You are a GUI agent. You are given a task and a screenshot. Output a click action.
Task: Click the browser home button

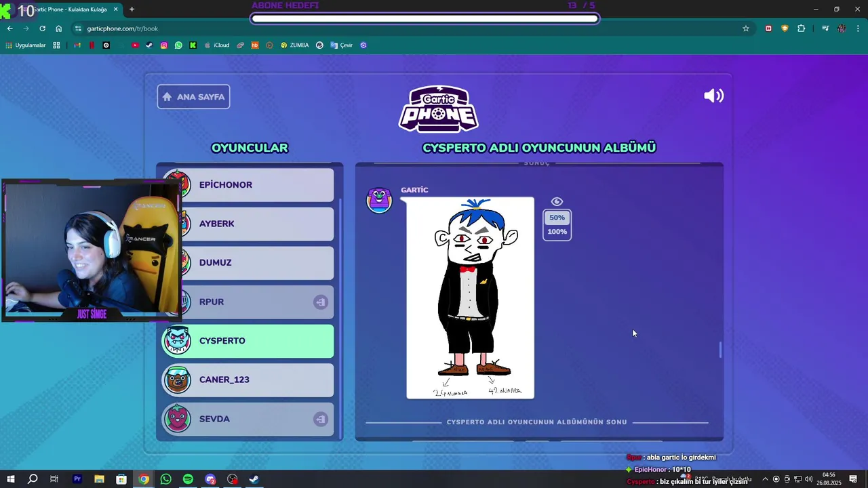click(x=58, y=28)
